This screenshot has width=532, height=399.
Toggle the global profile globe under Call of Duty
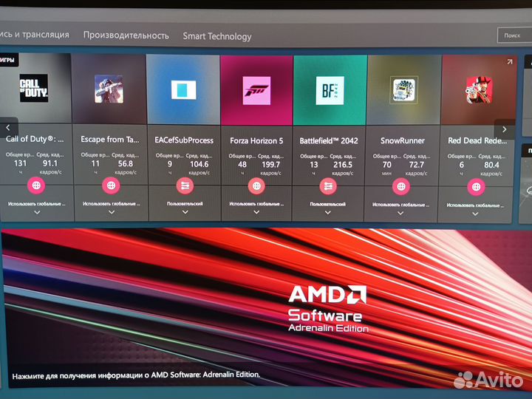click(x=36, y=185)
